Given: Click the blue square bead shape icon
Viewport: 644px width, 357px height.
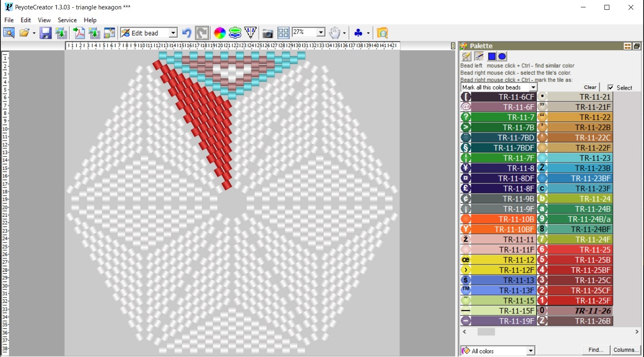Looking at the screenshot, I should pos(492,56).
